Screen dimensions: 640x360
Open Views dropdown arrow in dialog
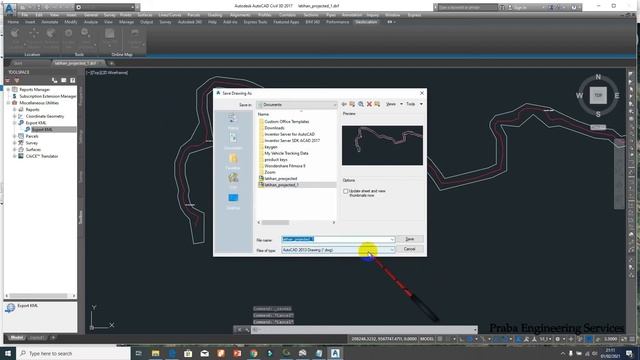coord(401,104)
